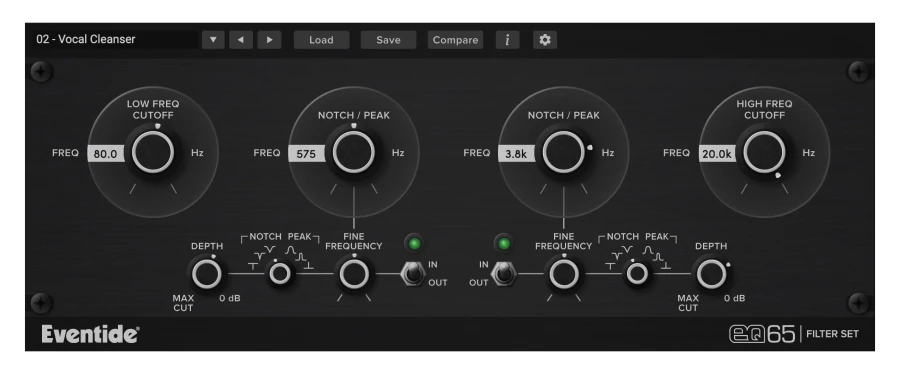Click the 3.8k frequency value field
This screenshot has width=900, height=374.
(517, 154)
